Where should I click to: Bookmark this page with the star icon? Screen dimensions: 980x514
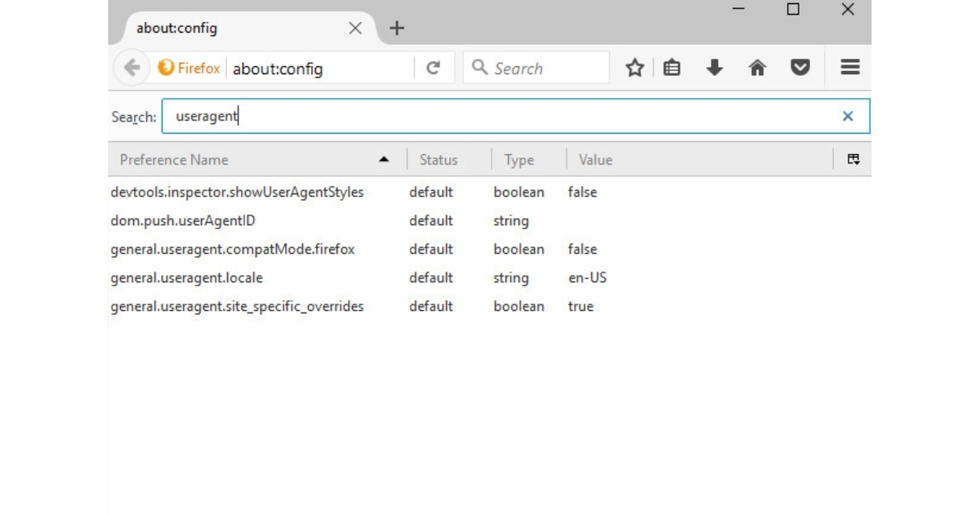pos(635,68)
